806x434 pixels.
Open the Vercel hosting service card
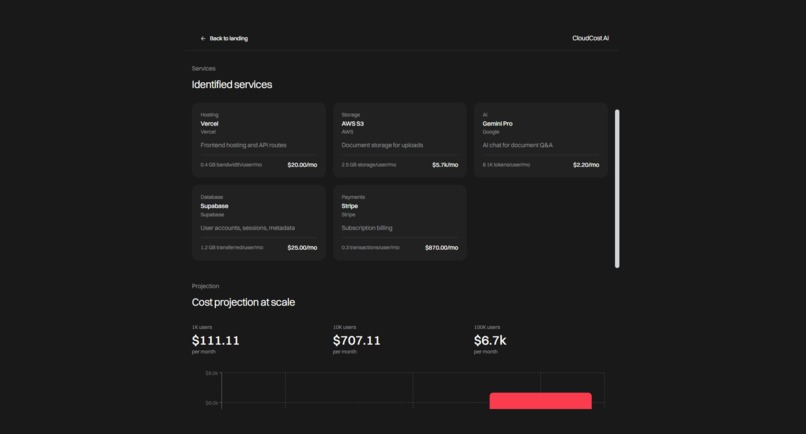pyautogui.click(x=259, y=140)
